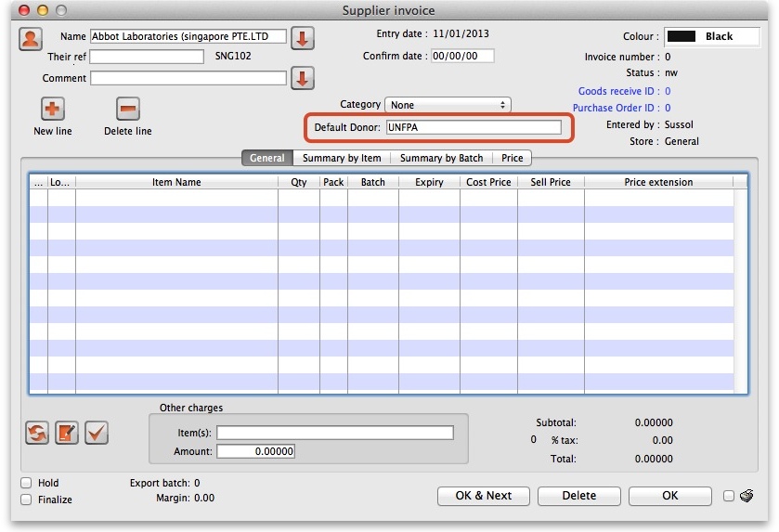Click the edit pencil note icon
Viewport: 779px width, 532px height.
[x=67, y=432]
